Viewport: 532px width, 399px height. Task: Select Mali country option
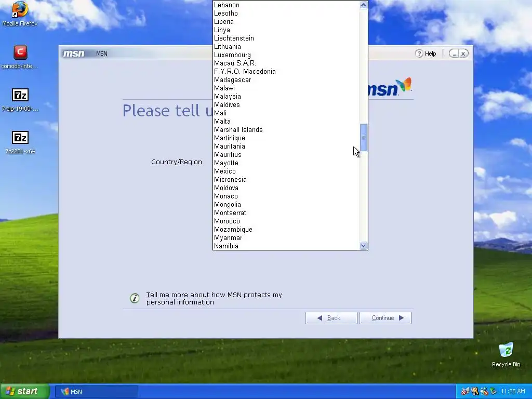pyautogui.click(x=286, y=113)
